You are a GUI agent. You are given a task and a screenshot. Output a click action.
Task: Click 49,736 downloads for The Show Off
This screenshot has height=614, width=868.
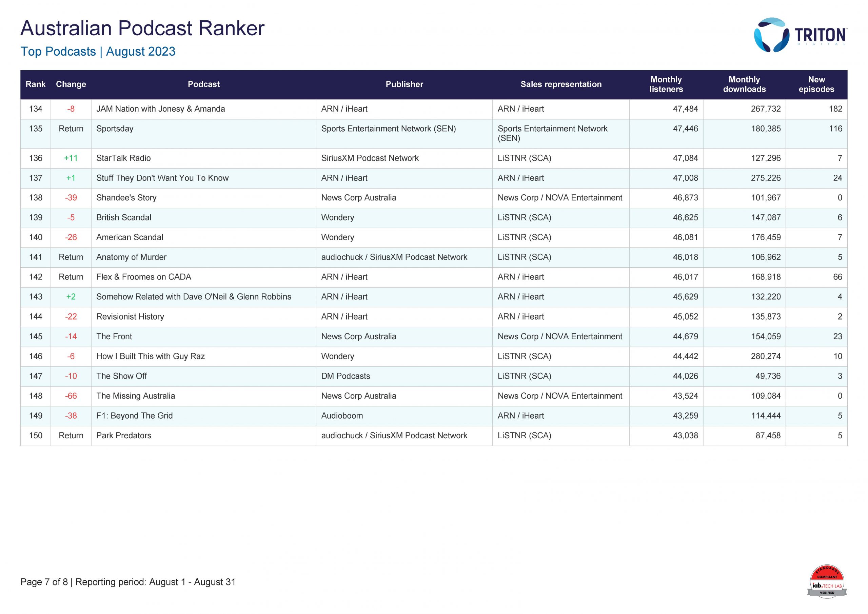click(x=768, y=376)
